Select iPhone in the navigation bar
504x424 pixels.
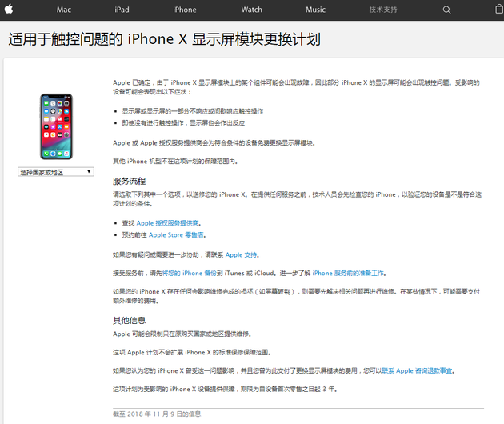pos(185,10)
